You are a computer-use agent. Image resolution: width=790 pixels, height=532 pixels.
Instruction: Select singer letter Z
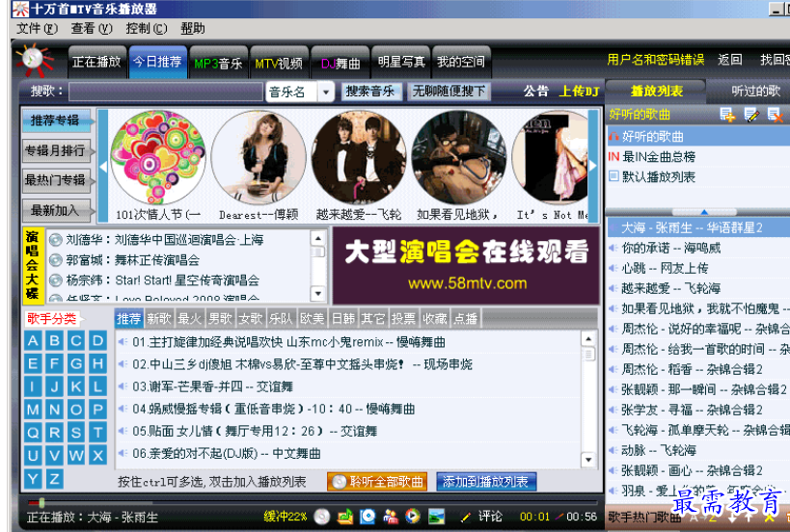(54, 478)
